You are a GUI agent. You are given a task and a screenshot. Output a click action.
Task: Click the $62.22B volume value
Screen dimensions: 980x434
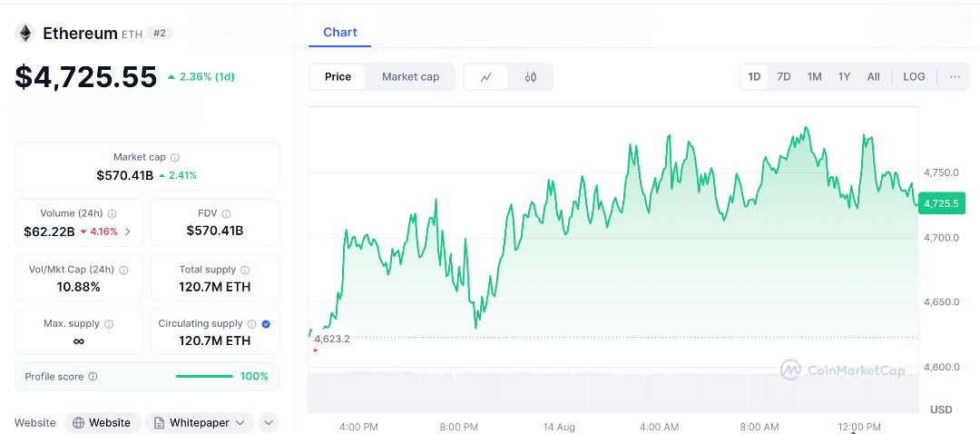click(49, 232)
